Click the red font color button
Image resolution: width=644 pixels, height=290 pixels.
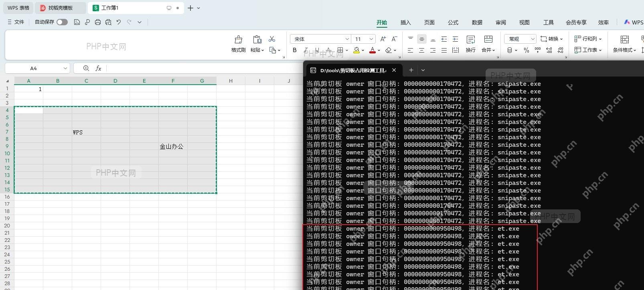373,50
